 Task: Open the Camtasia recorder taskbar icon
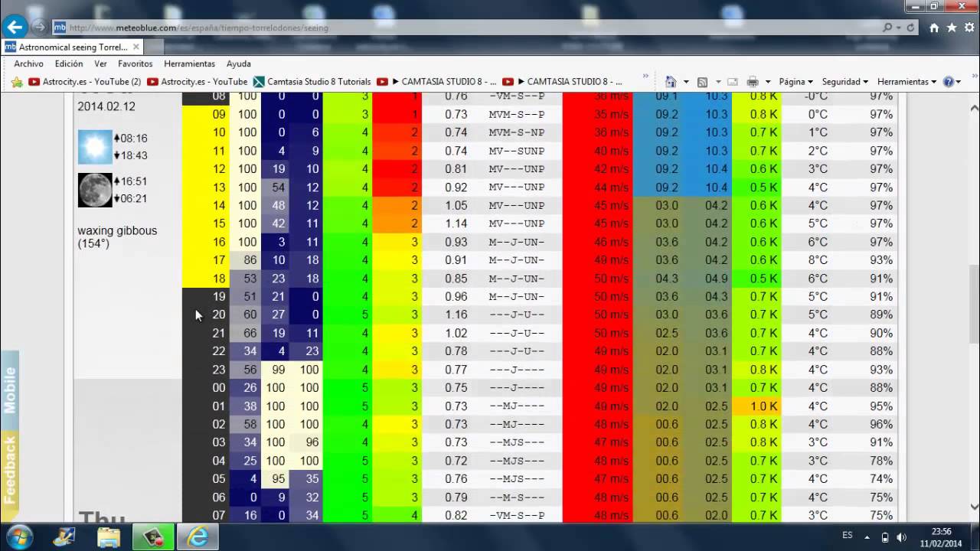tap(153, 537)
